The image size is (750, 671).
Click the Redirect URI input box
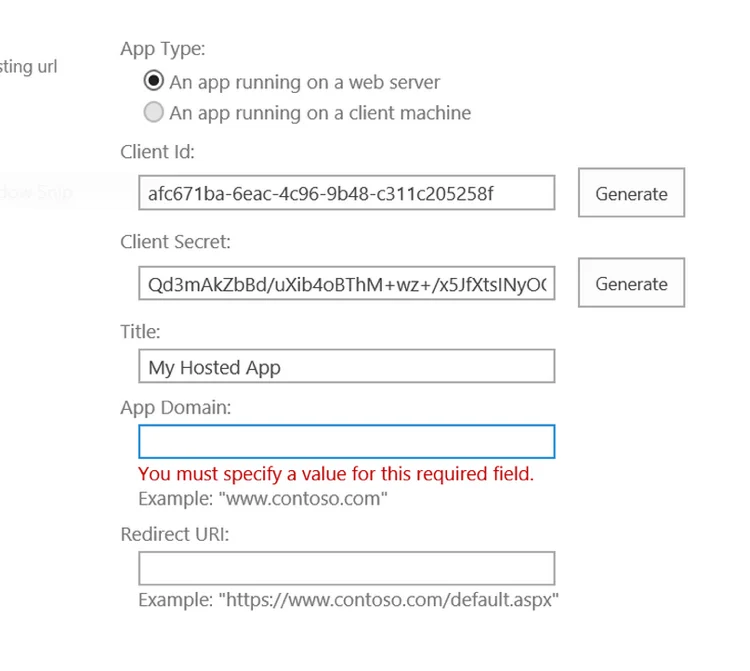tap(347, 568)
